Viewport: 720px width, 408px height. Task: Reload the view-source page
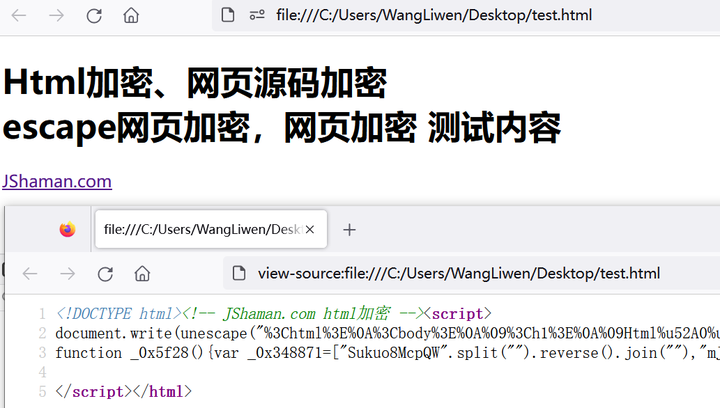tap(105, 274)
